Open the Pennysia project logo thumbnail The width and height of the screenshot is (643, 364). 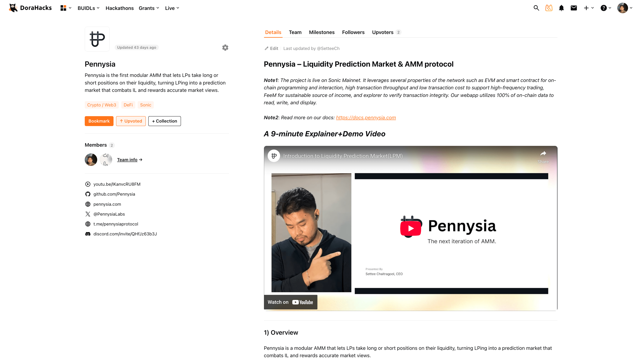pyautogui.click(x=97, y=39)
